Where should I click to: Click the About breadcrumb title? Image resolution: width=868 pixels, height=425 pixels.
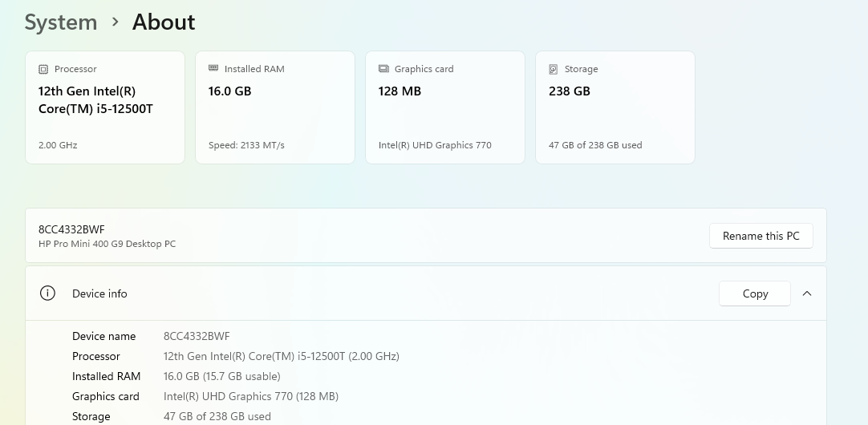[164, 22]
